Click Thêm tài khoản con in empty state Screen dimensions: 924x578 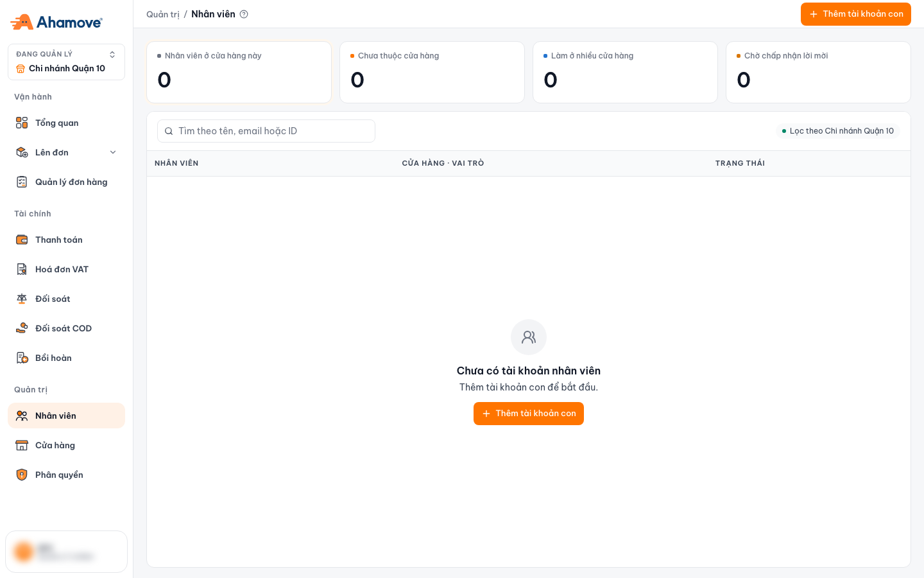point(529,414)
